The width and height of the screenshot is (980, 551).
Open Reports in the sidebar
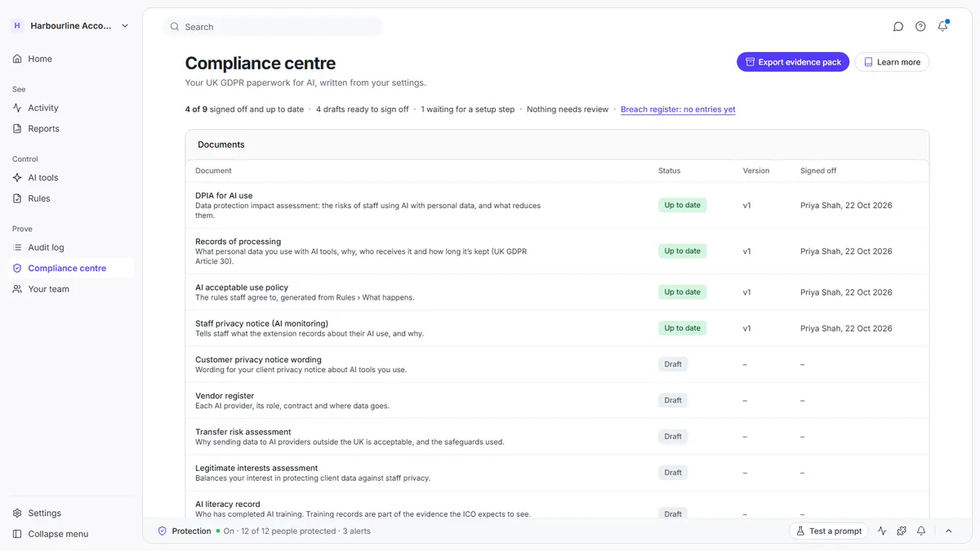[44, 129]
